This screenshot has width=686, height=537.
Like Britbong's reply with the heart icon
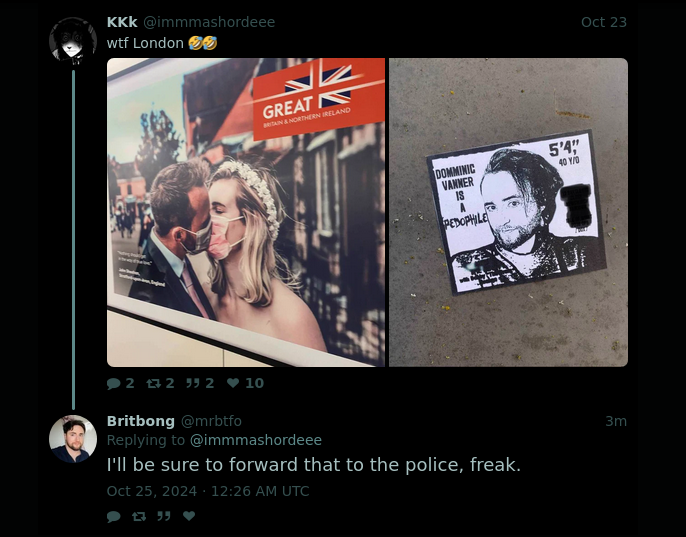click(189, 516)
